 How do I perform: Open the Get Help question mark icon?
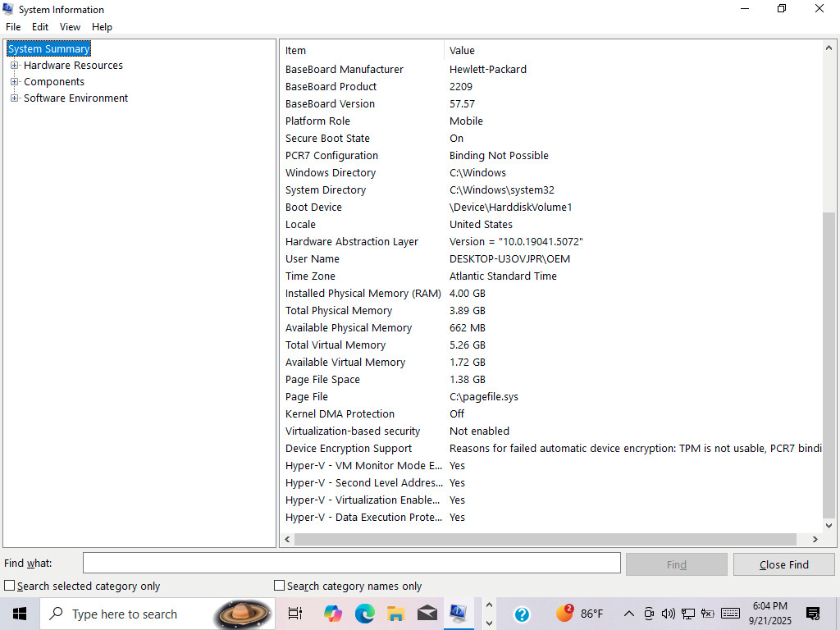click(522, 614)
